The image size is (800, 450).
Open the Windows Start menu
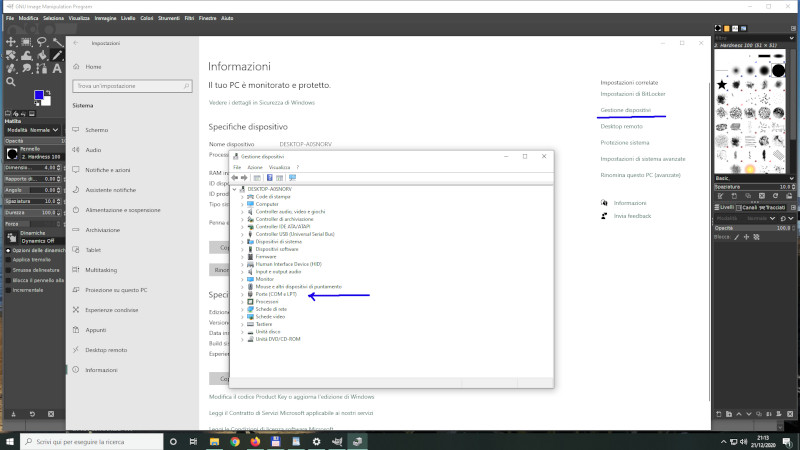pyautogui.click(x=10, y=442)
